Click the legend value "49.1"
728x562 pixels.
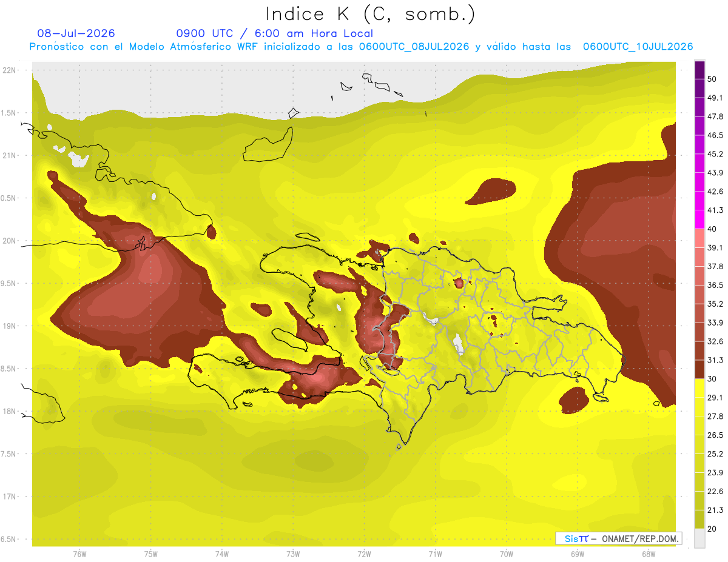715,98
